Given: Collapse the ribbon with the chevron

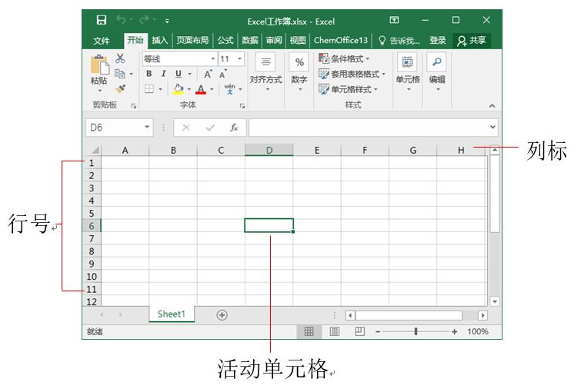Looking at the screenshot, I should [492, 106].
